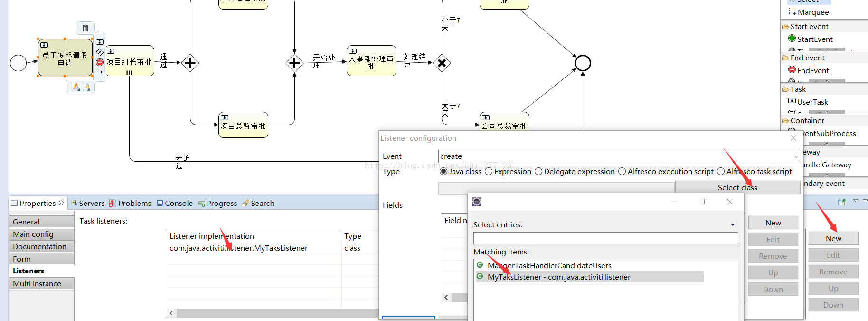Select the StartEvent palette item
The height and width of the screenshot is (321, 868).
coord(811,39)
